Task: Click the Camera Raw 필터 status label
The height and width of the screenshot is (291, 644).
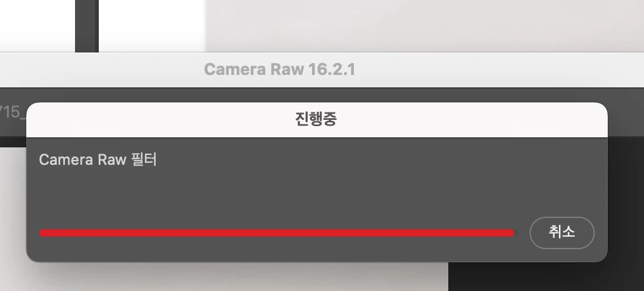Action: 98,160
